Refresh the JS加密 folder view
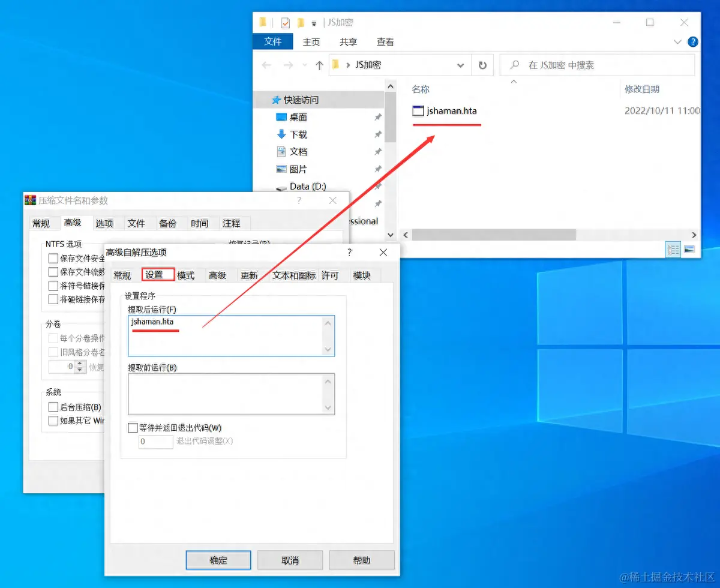This screenshot has height=588, width=720. [x=482, y=65]
